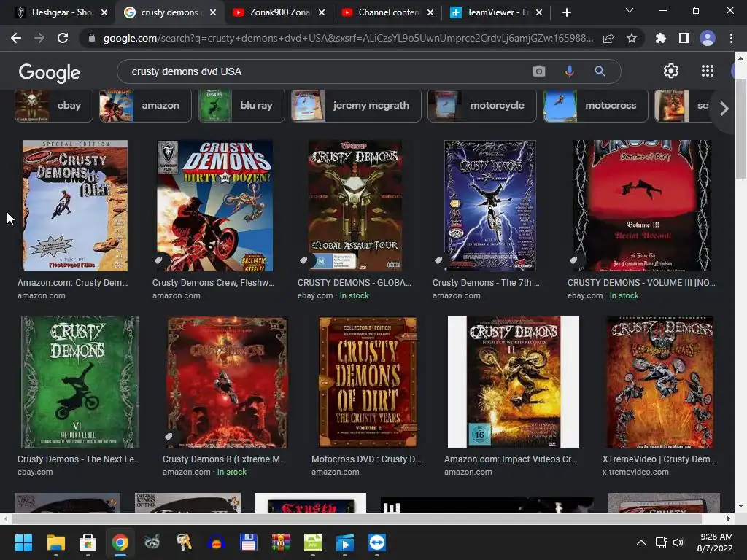Open the tab search dropdown

point(630,10)
